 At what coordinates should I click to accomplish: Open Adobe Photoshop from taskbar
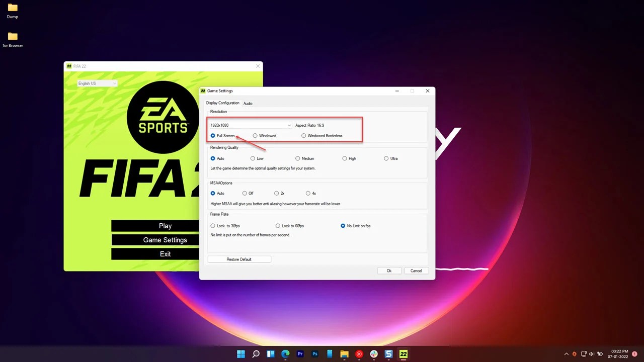point(315,354)
